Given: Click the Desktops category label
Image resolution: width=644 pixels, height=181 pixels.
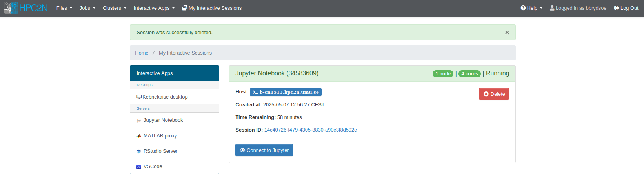Looking at the screenshot, I should point(144,85).
